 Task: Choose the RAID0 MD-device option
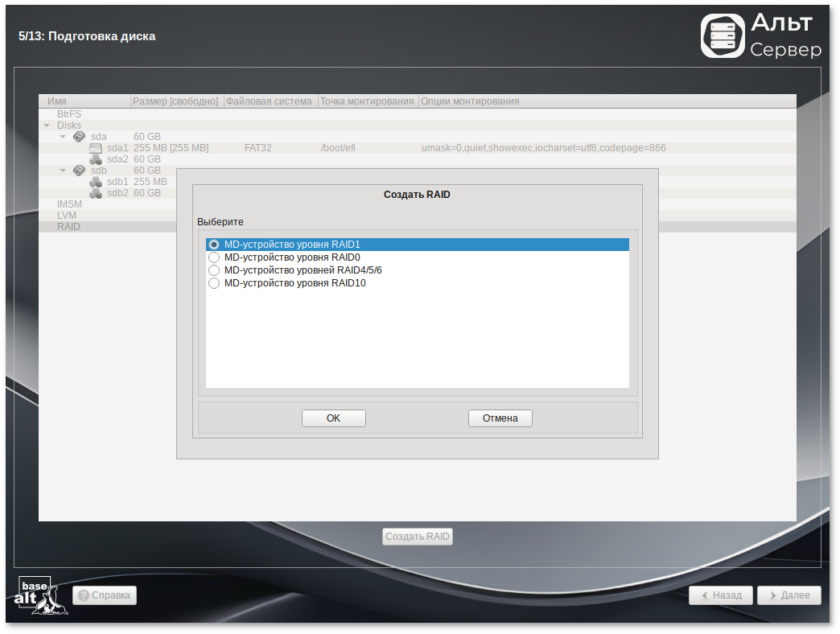click(214, 257)
